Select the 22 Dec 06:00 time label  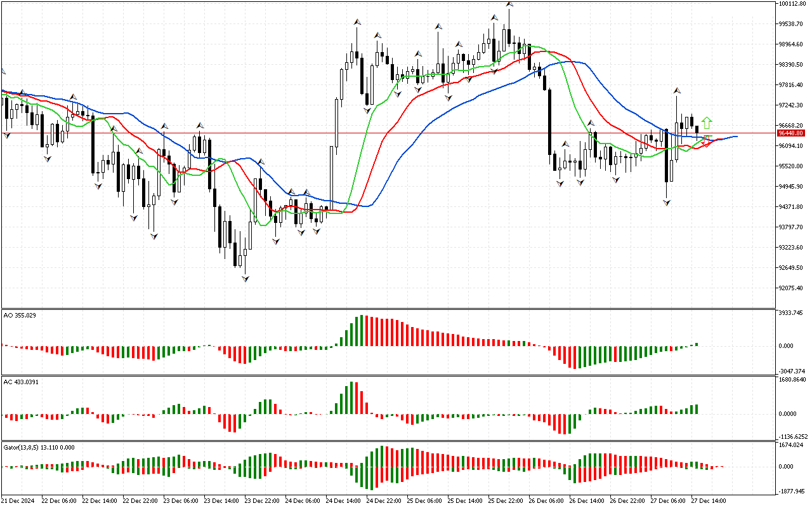59,501
